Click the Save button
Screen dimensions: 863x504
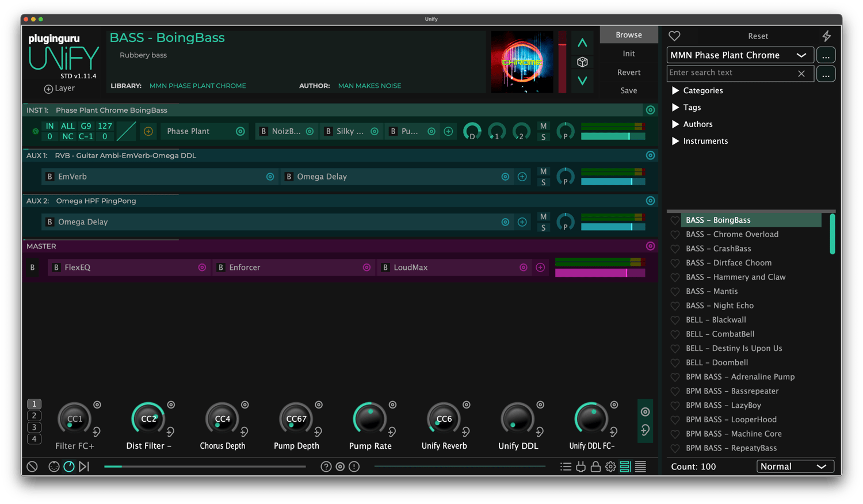click(x=628, y=90)
